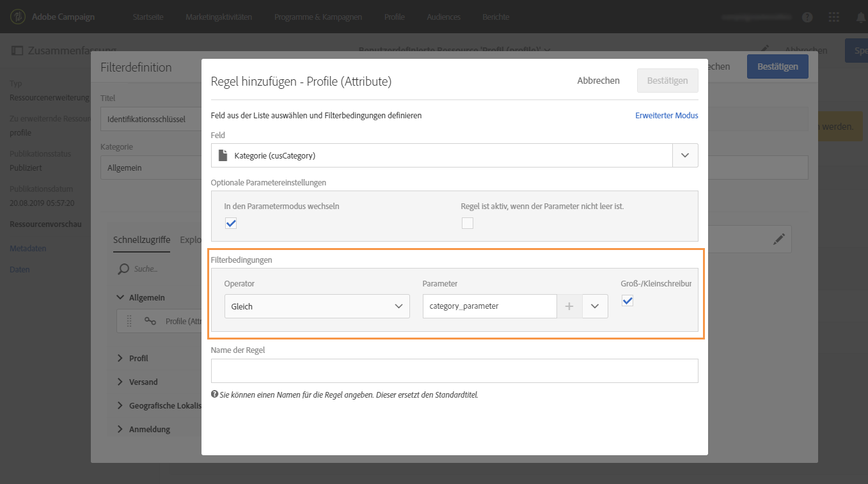Click the 'Name der Regel' text field

[x=454, y=371]
